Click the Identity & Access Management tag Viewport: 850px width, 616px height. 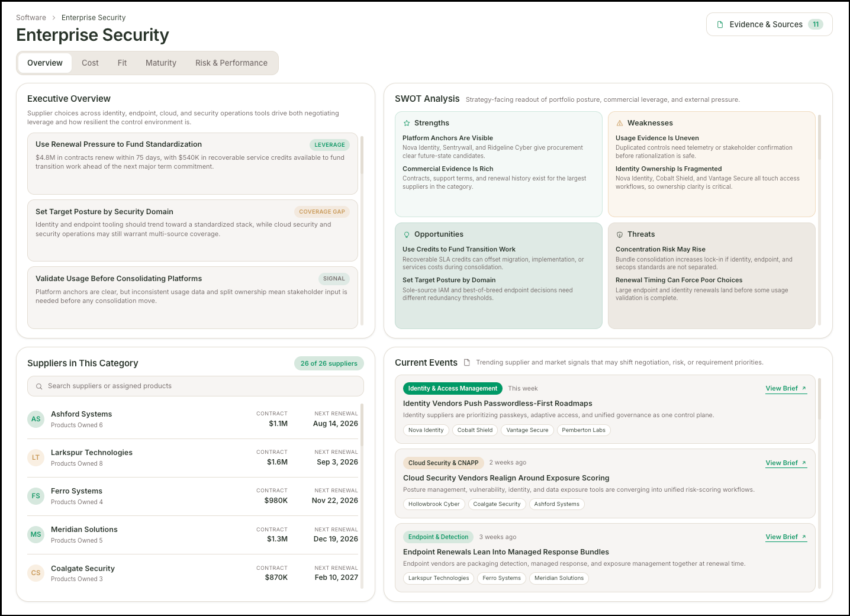453,389
